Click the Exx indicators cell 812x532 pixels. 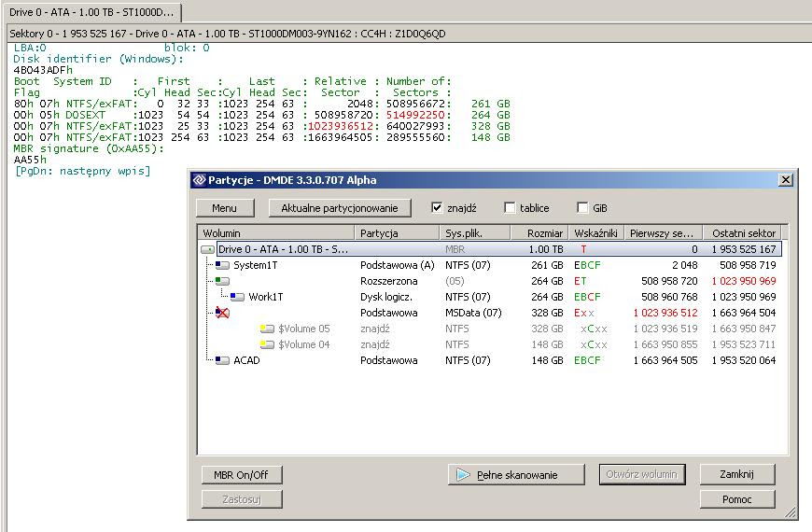coord(584,313)
